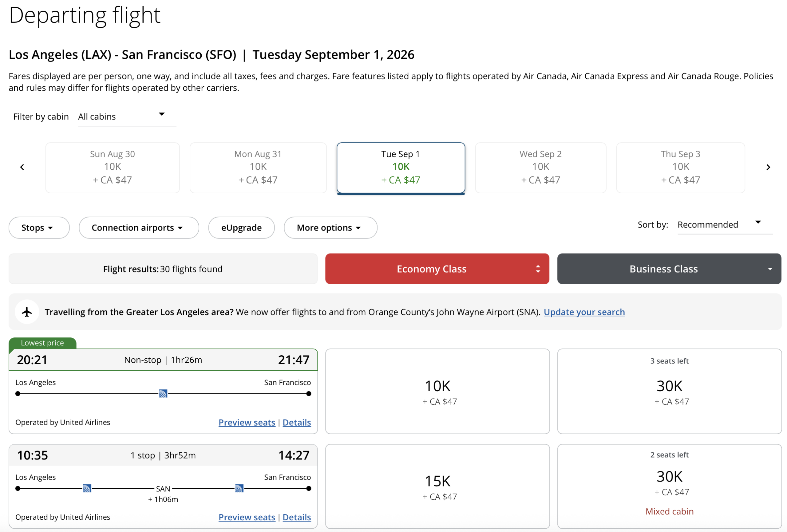This screenshot has width=787, height=532.
Task: Open Sort by Recommended dropdown
Action: 725,225
